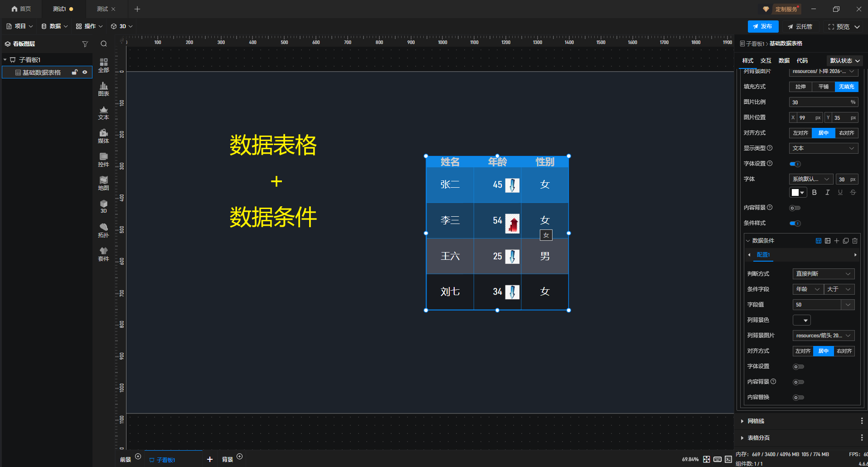This screenshot has height=467, width=868.
Task: Select the 地图 map component icon
Action: (x=103, y=183)
